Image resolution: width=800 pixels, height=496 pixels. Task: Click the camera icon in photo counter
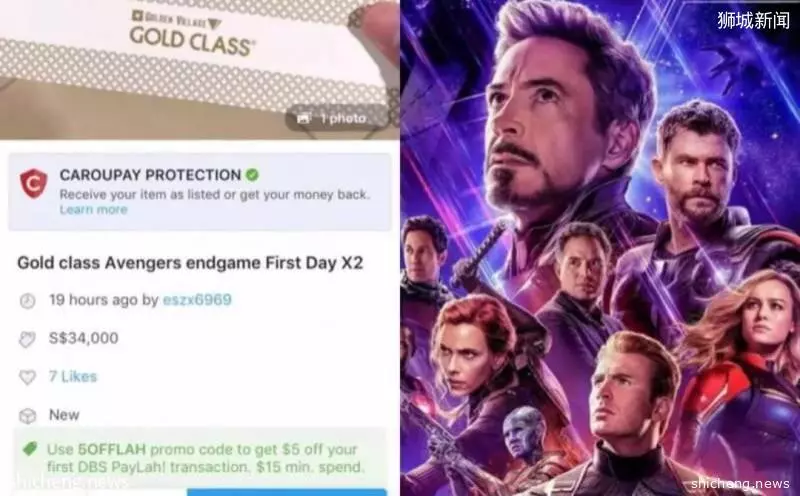pyautogui.click(x=304, y=119)
